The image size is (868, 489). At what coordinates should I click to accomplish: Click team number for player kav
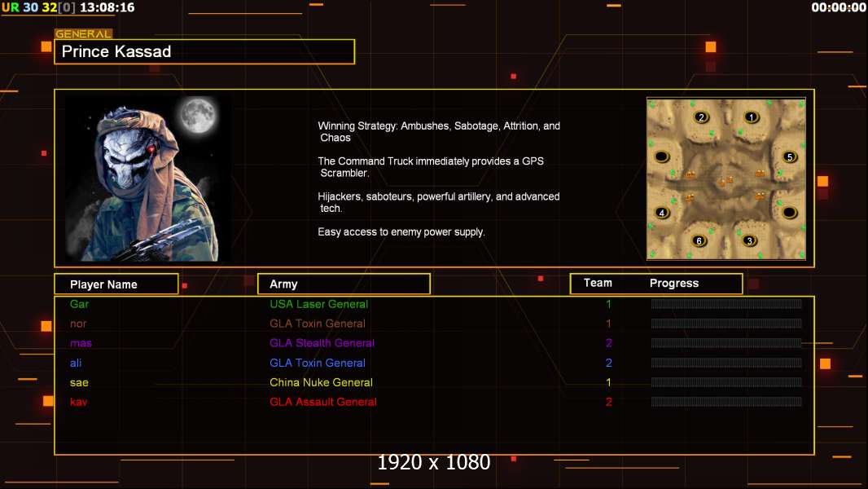coord(608,402)
